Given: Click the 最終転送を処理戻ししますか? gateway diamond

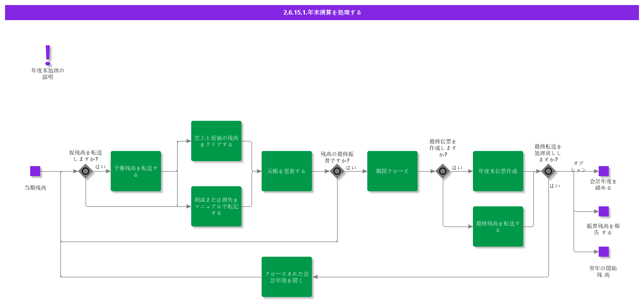Looking at the screenshot, I should point(548,171).
